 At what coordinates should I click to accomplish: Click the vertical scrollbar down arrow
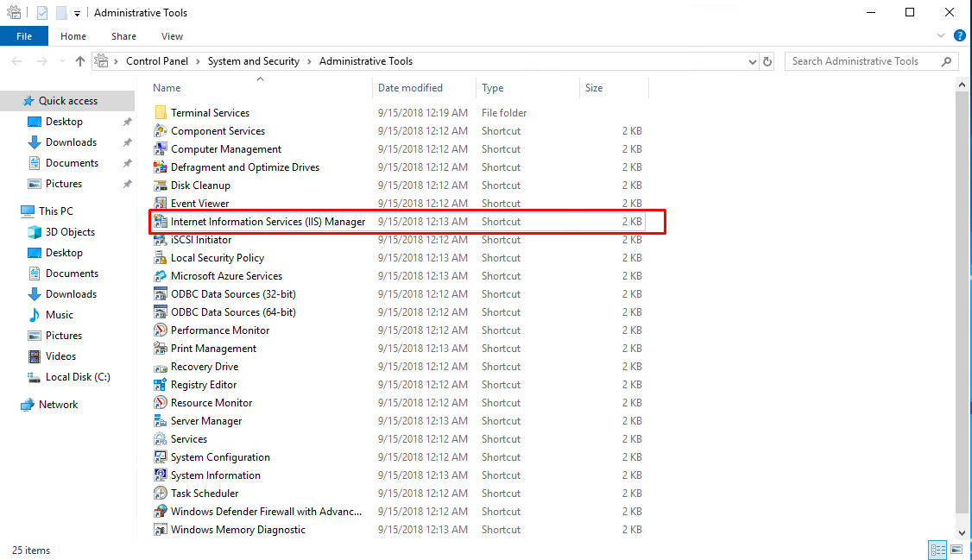tap(962, 532)
